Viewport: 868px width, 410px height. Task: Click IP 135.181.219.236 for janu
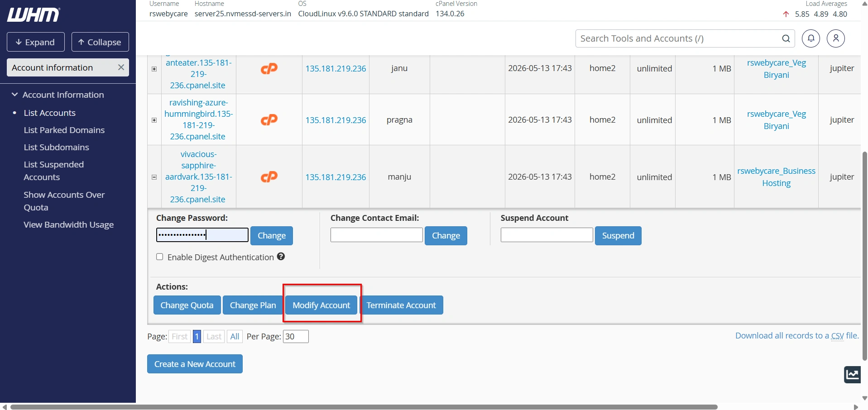click(x=336, y=68)
